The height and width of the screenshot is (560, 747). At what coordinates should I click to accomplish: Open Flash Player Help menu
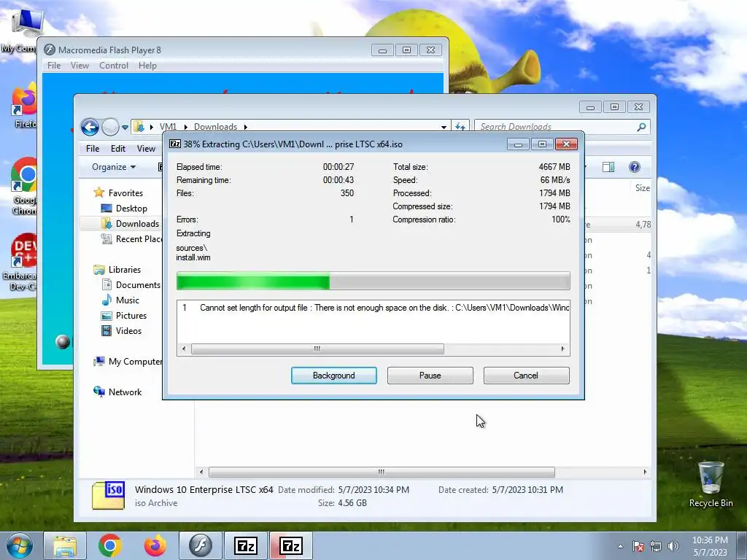click(x=147, y=65)
